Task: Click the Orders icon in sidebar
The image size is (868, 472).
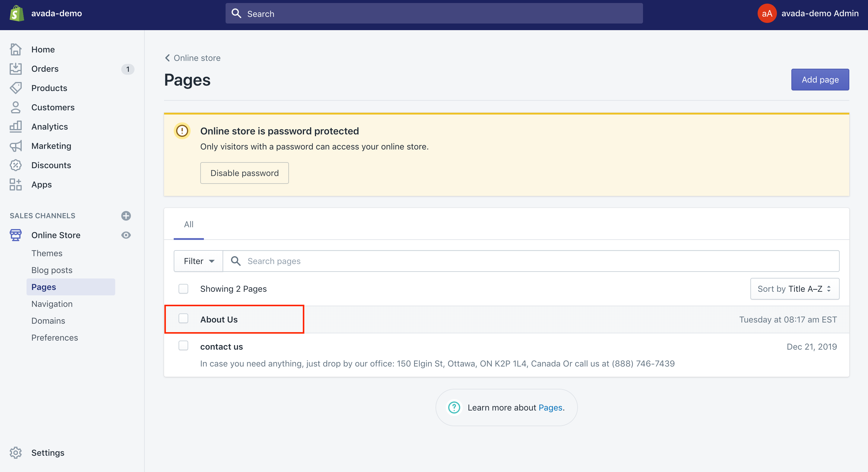Action: pos(16,69)
